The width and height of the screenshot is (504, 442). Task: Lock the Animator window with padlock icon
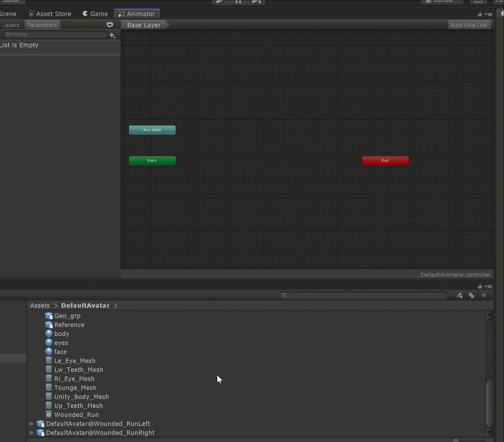pos(480,14)
